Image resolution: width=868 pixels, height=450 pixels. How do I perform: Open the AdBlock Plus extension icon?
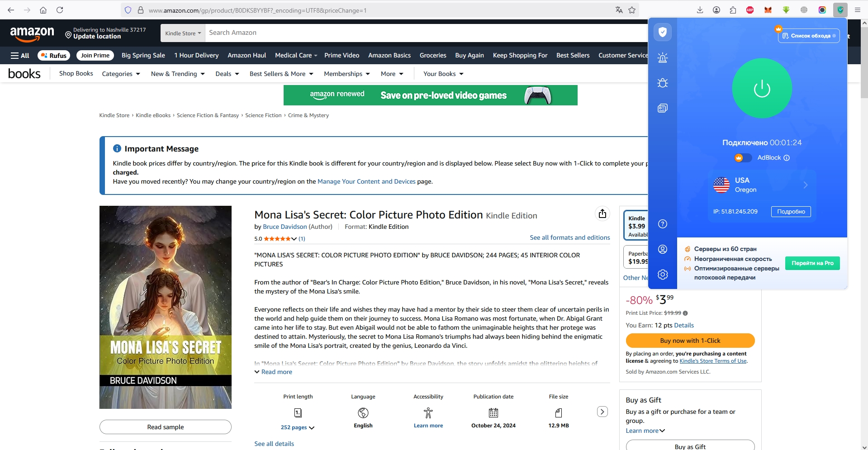pyautogui.click(x=750, y=10)
